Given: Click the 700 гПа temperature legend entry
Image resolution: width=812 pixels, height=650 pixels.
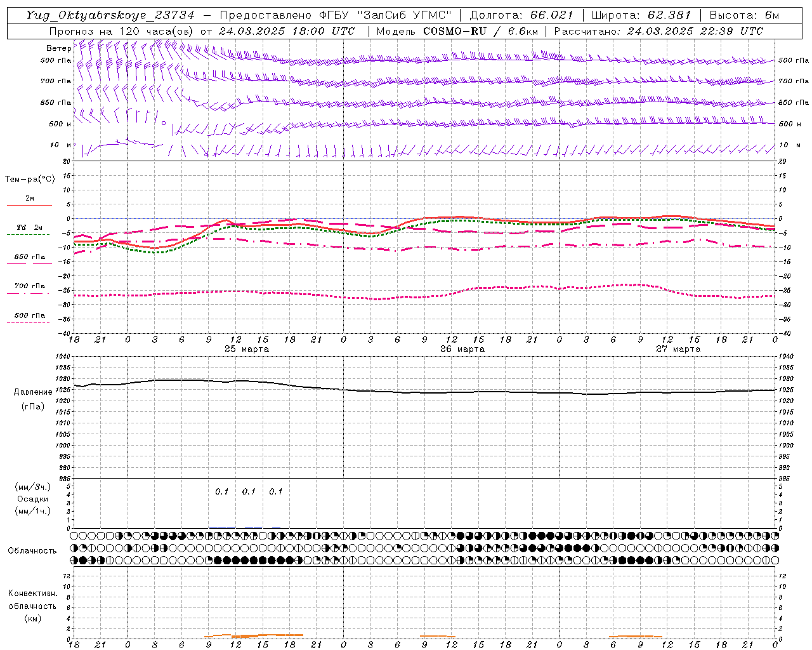Looking at the screenshot, I should pyautogui.click(x=30, y=286).
